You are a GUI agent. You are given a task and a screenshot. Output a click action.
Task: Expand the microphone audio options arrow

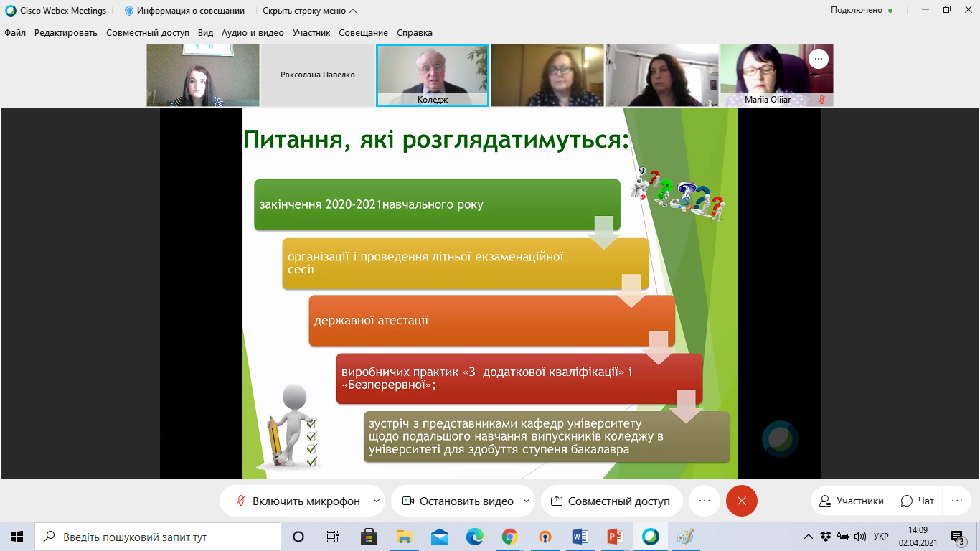[377, 501]
